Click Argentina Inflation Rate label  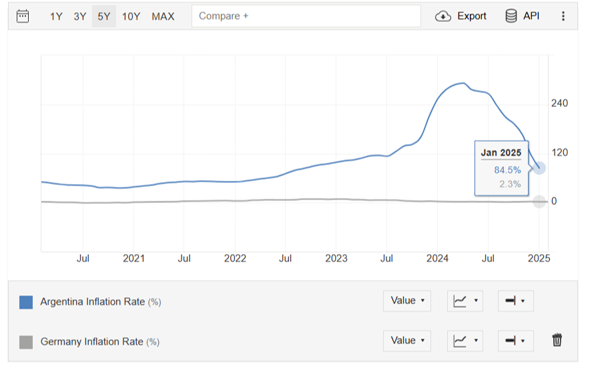coord(100,302)
